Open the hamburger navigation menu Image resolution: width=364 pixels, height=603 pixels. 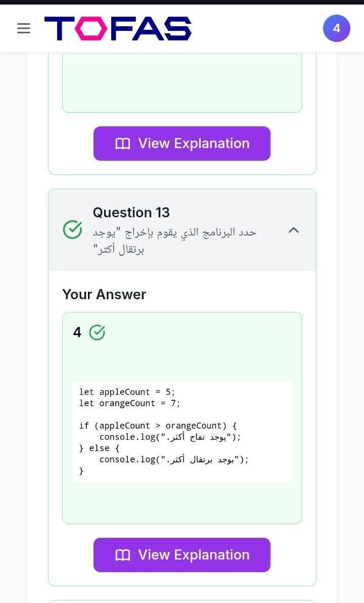24,28
